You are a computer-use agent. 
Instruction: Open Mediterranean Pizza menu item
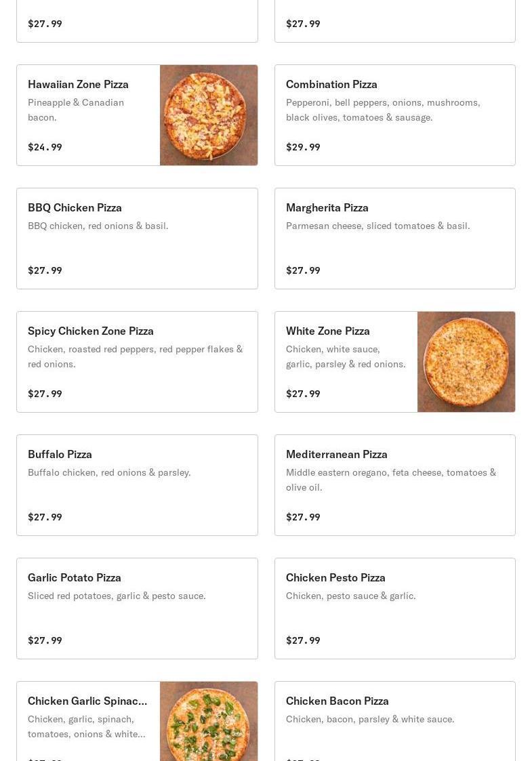coord(395,485)
